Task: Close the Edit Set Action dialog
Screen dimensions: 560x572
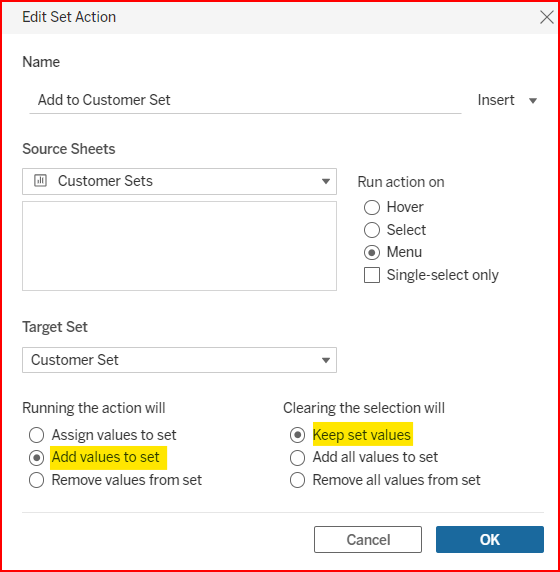Action: 547,17
